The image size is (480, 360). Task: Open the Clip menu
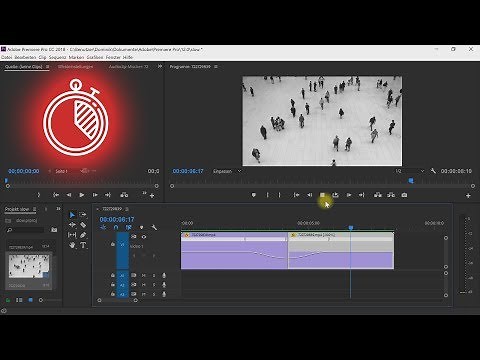click(42, 57)
